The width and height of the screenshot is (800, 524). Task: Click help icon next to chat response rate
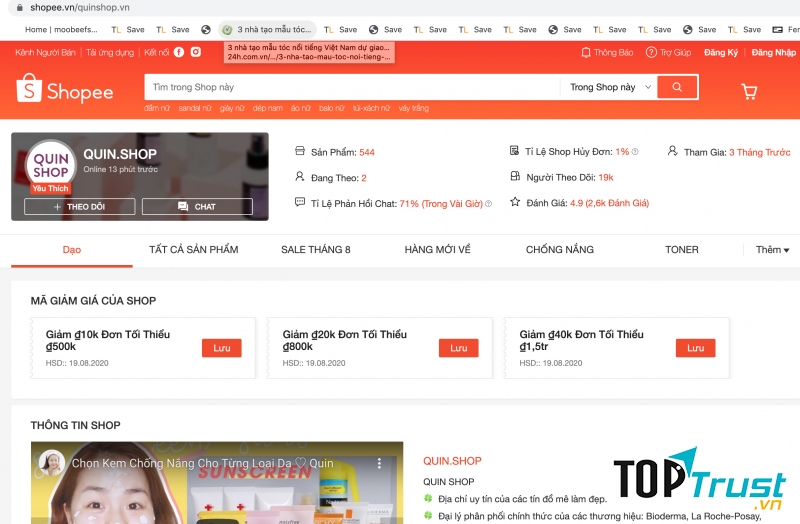pyautogui.click(x=488, y=204)
